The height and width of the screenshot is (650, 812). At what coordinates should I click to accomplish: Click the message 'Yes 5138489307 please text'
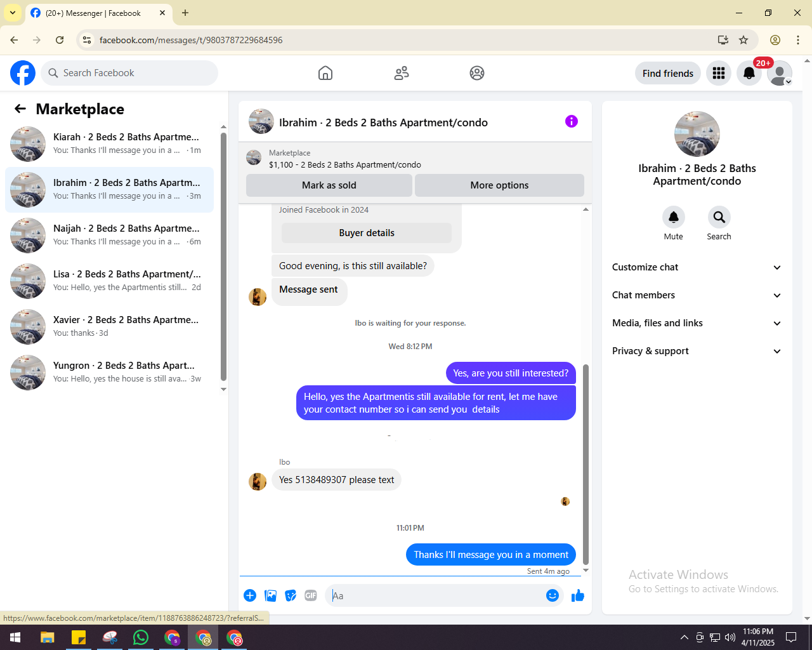coord(337,480)
